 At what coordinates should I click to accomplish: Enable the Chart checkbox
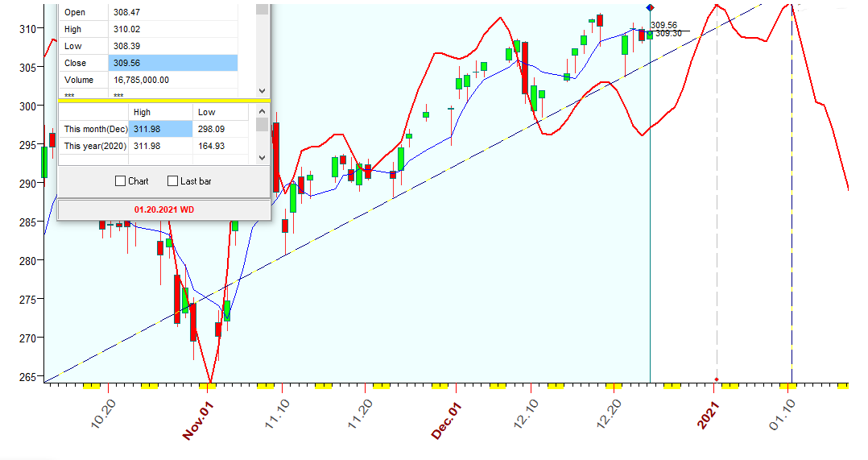coord(121,181)
